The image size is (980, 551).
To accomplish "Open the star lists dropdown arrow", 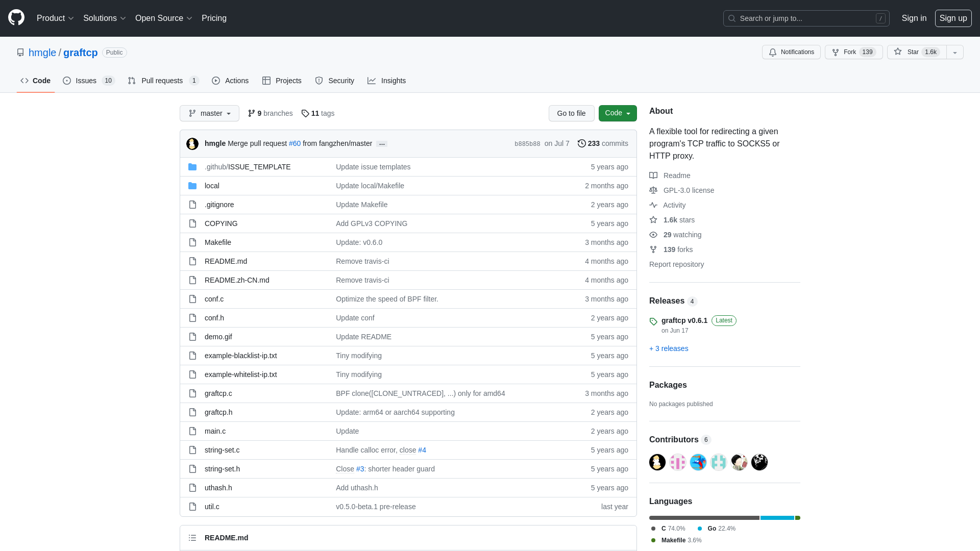I will [x=955, y=52].
